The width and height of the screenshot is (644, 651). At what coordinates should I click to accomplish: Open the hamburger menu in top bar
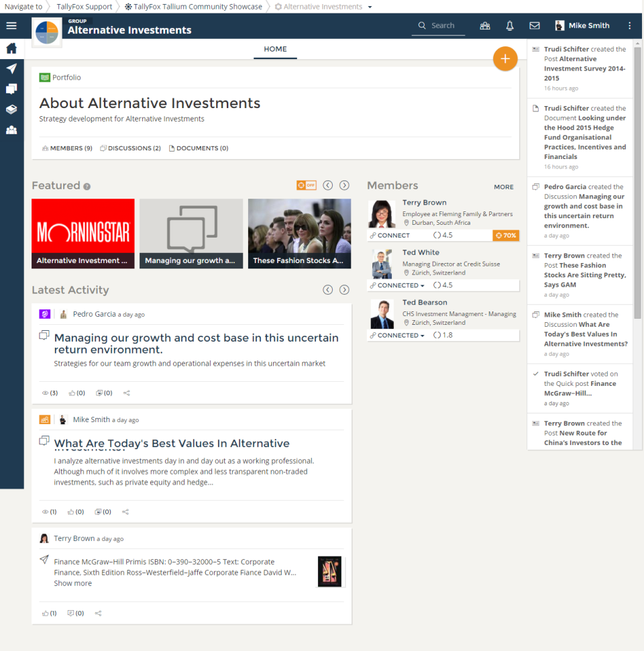click(11, 26)
